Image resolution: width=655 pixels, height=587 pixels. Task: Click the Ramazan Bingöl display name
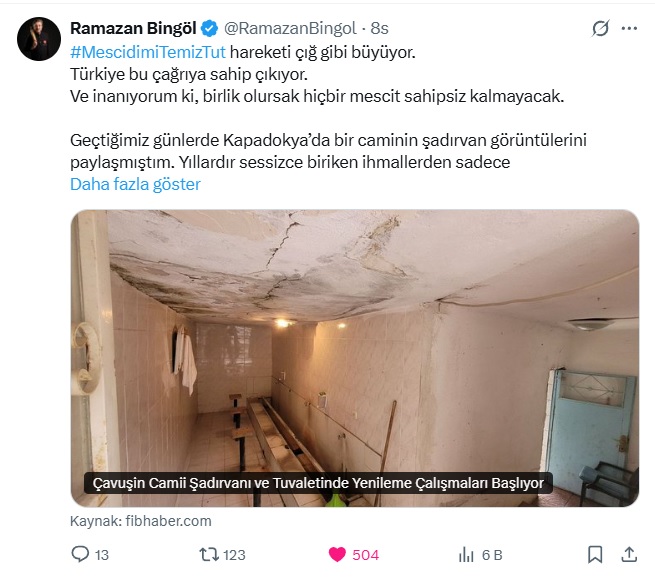point(133,28)
